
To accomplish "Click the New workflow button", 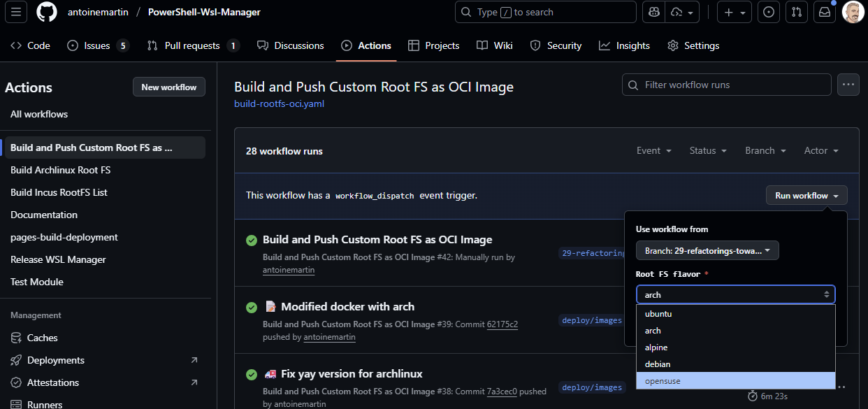I will tap(169, 87).
